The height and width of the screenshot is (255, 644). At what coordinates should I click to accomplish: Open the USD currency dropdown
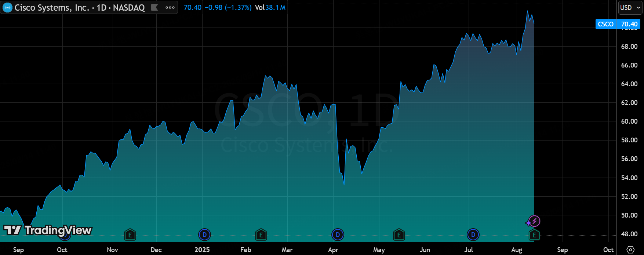tap(630, 7)
